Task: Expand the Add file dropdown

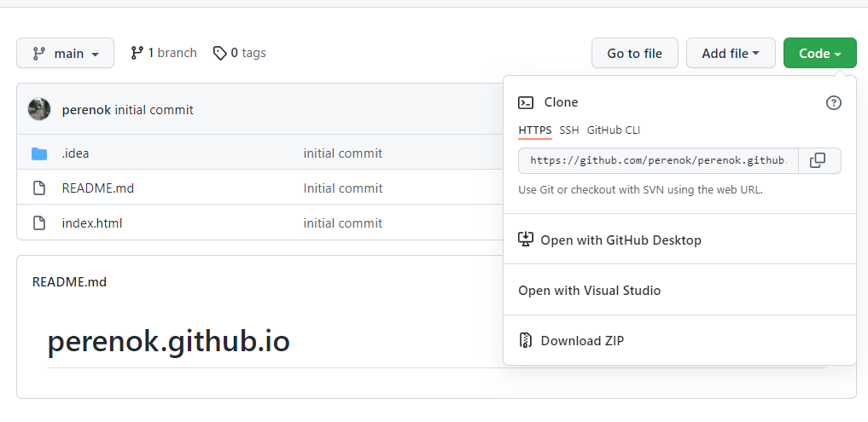Action: pos(731,53)
